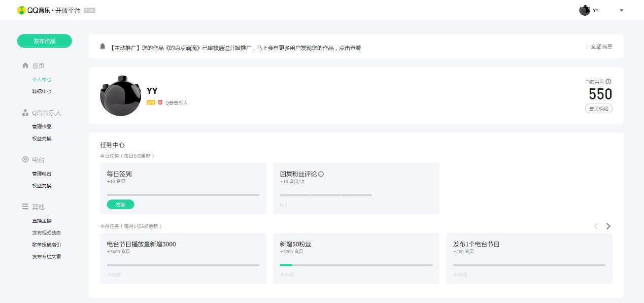Show previous monthly tasks with left arrow
Image resolution: width=644 pixels, height=303 pixels.
click(x=596, y=226)
